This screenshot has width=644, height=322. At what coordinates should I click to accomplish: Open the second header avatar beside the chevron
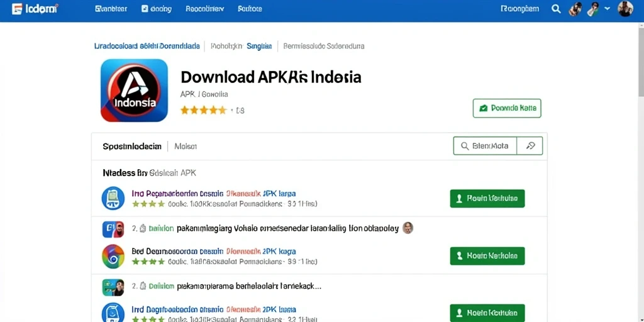click(592, 9)
